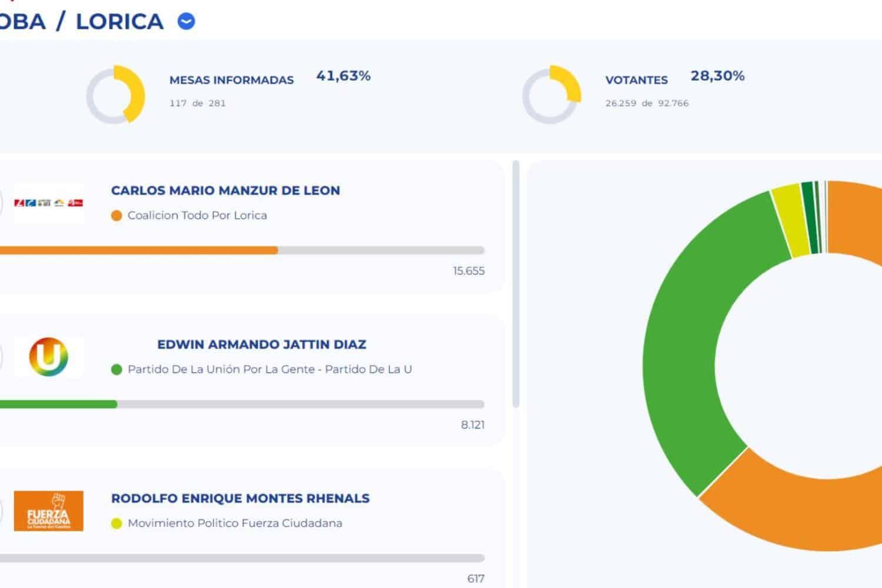Image resolution: width=882 pixels, height=588 pixels.
Task: Open the Lorica location dropdown arrow
Action: pyautogui.click(x=186, y=22)
